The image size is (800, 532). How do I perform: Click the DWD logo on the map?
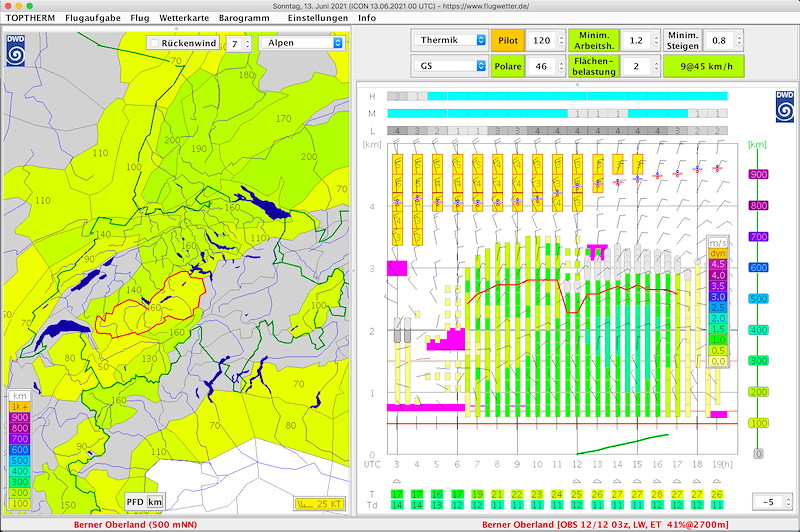(15, 50)
